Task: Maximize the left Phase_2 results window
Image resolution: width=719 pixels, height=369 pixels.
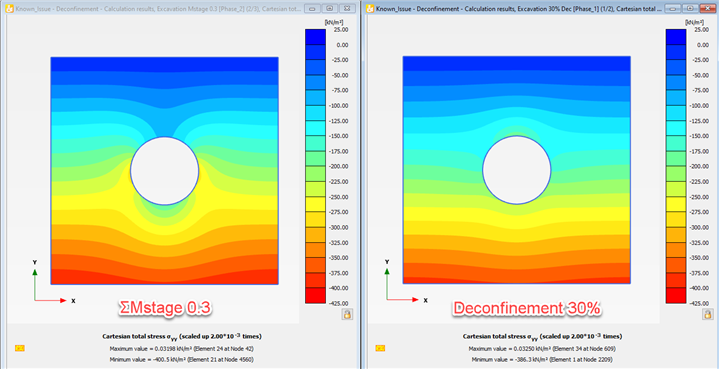Action: [x=329, y=8]
